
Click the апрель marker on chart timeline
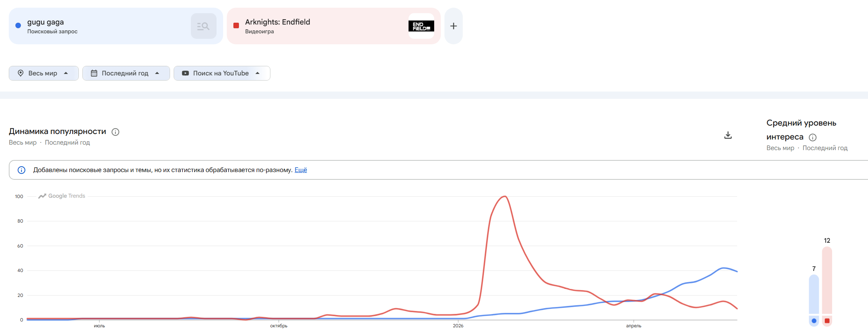coord(634,326)
